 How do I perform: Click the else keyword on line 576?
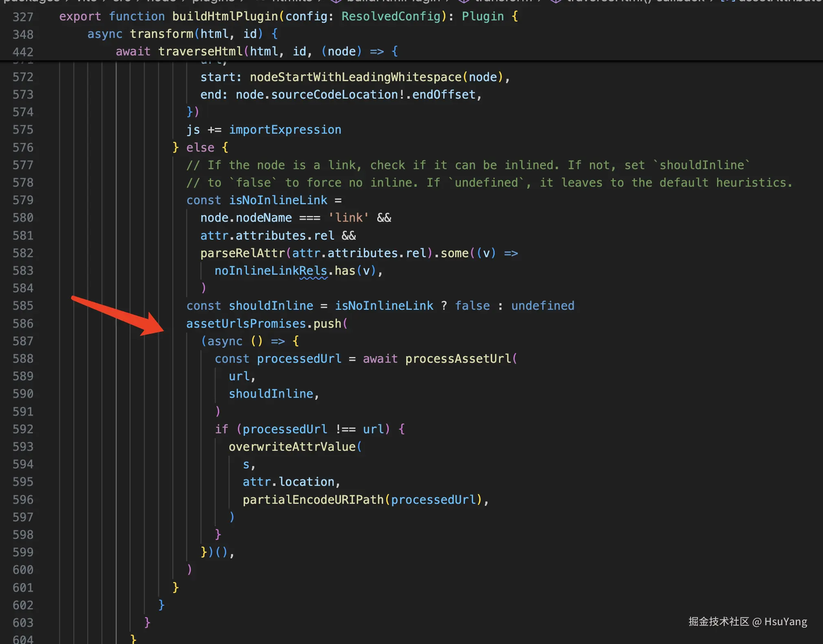tap(200, 148)
